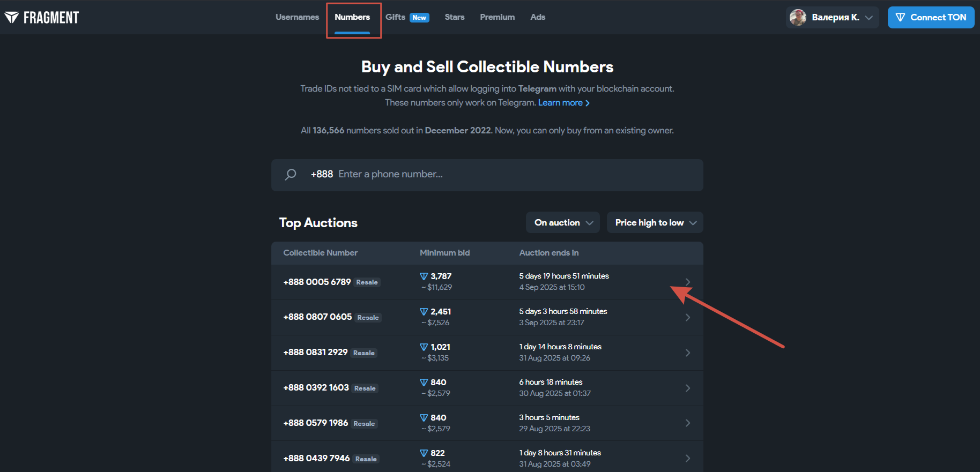
Task: Open row arrow for +888 0392 1603
Action: click(x=688, y=388)
